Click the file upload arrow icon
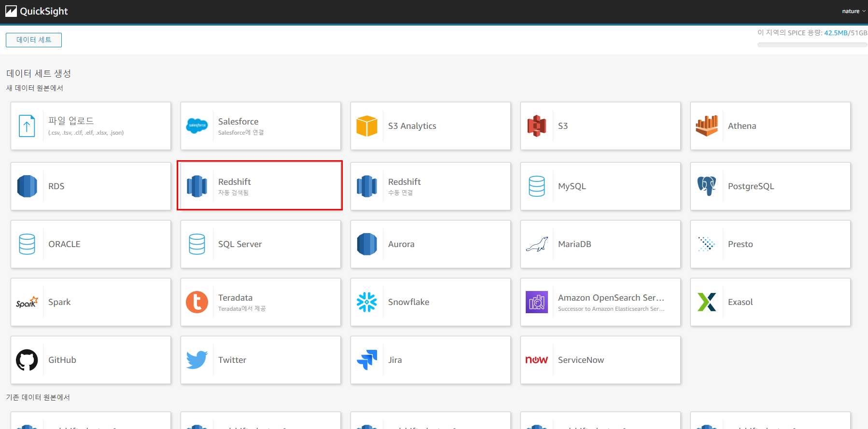 point(27,126)
